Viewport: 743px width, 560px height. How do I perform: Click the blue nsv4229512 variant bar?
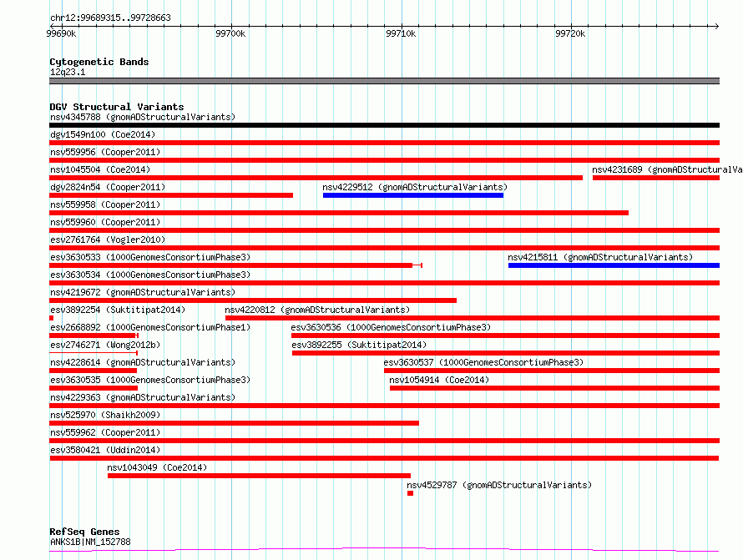[x=413, y=195]
